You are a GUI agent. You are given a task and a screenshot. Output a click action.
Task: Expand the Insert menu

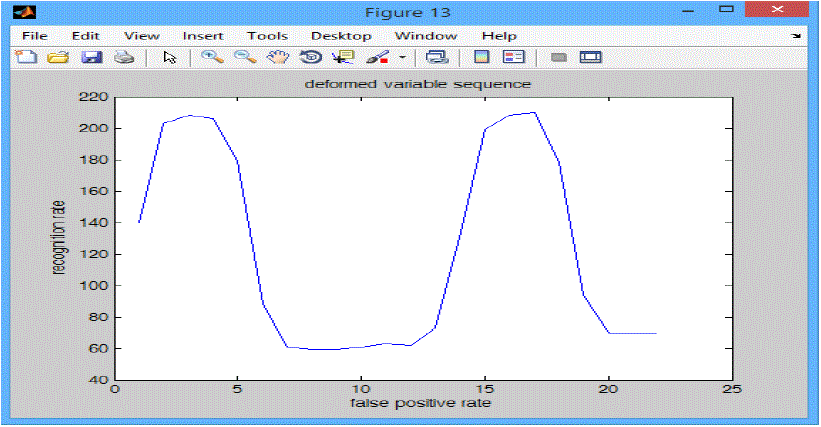[x=203, y=35]
